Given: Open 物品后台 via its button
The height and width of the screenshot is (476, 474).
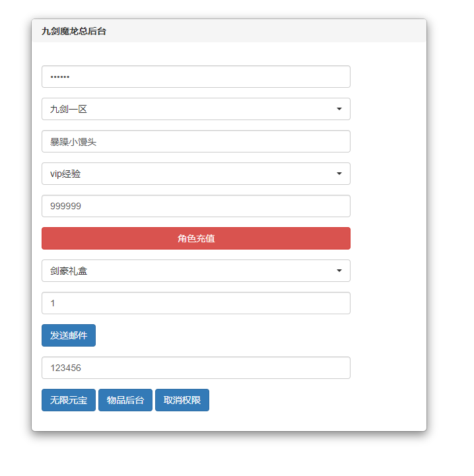Looking at the screenshot, I should point(125,400).
